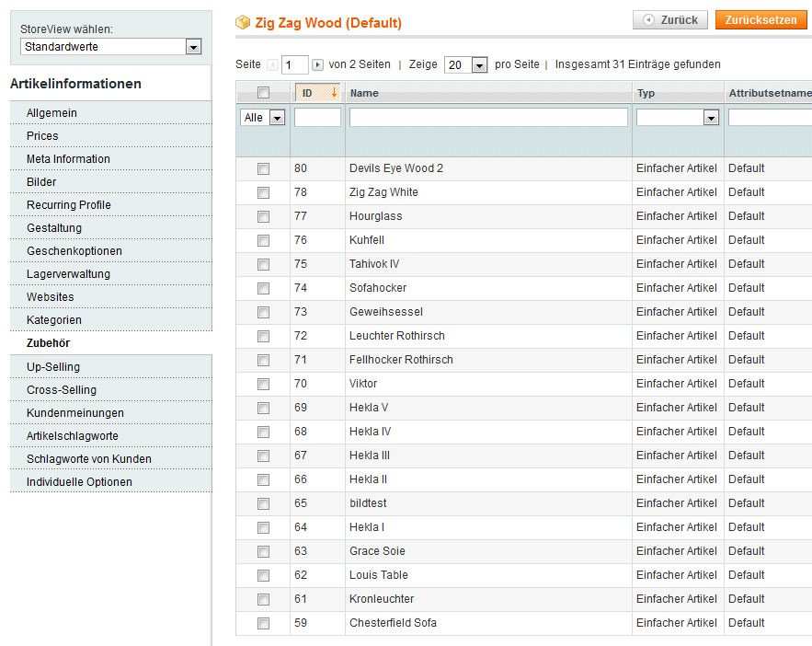The image size is (812, 646).
Task: Switch to Lagerverwaltung tab
Action: click(111, 274)
